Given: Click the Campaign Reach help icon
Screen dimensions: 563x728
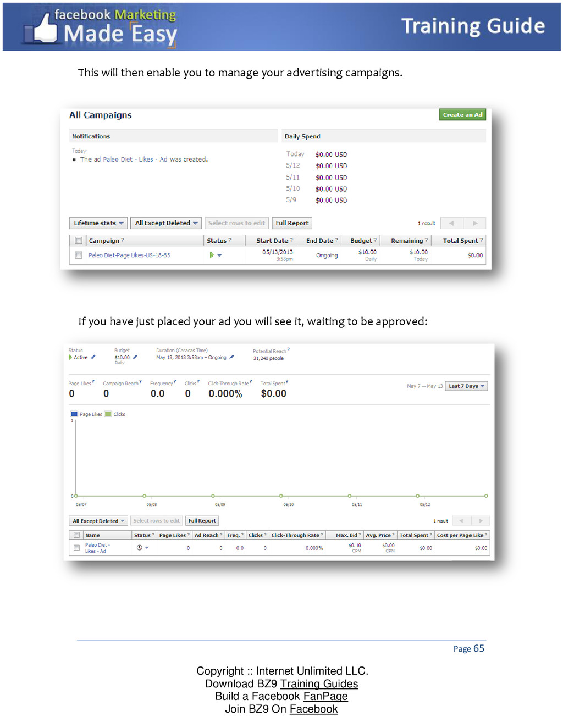Looking at the screenshot, I should tap(140, 381).
